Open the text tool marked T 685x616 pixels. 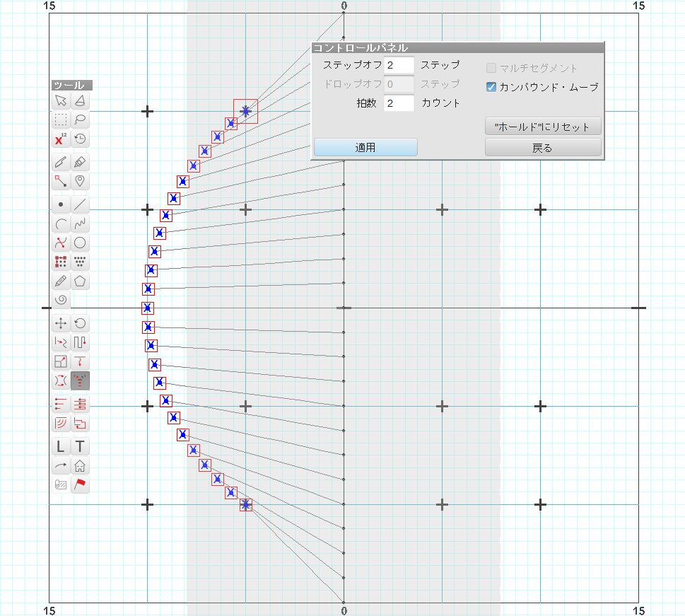click(x=81, y=446)
